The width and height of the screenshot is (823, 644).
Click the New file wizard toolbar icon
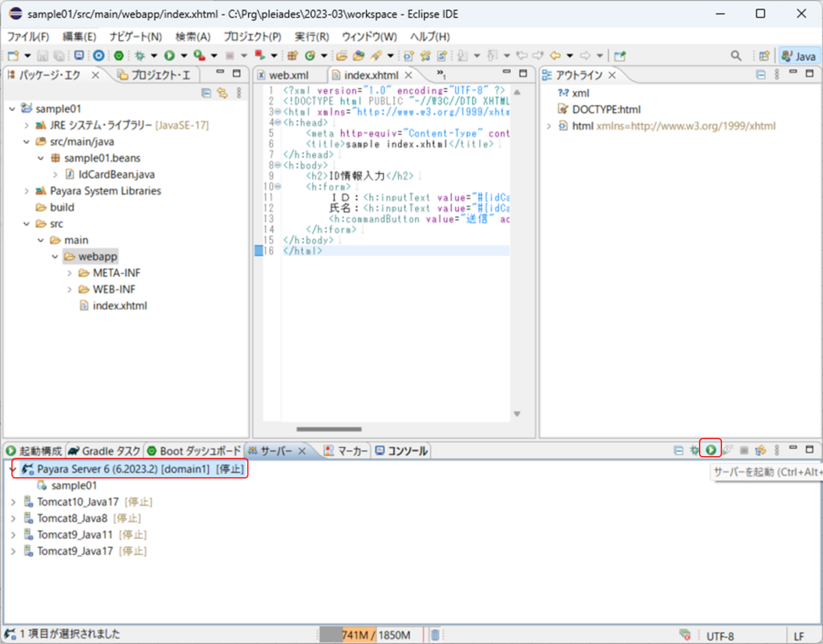13,56
